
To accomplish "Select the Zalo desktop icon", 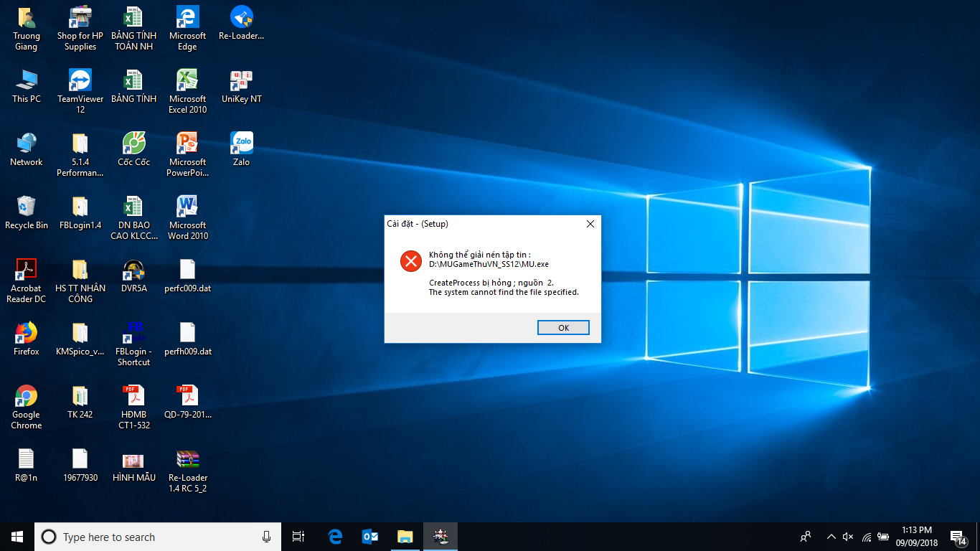I will [x=242, y=149].
